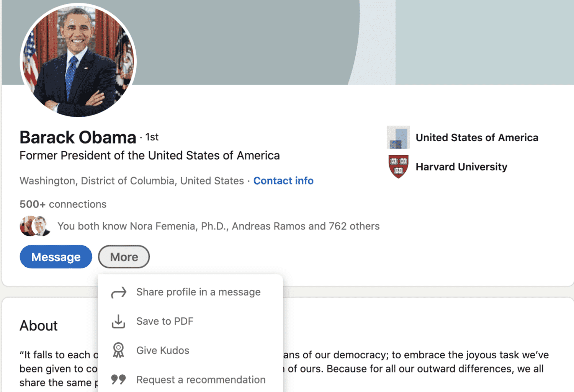Screen dimensions: 574x392
Task: Select Share profile in a message
Action: coord(198,292)
